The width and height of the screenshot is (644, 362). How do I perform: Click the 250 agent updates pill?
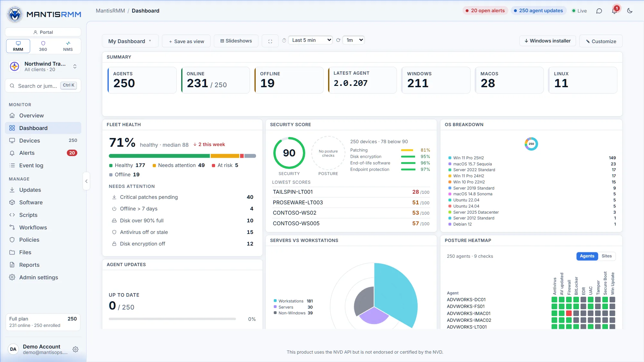click(x=538, y=11)
